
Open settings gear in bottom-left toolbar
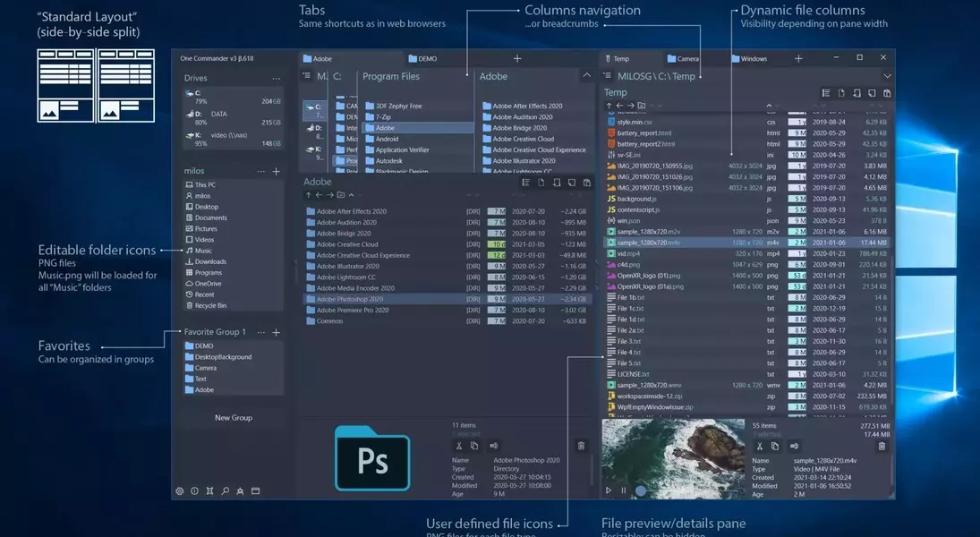point(180,490)
